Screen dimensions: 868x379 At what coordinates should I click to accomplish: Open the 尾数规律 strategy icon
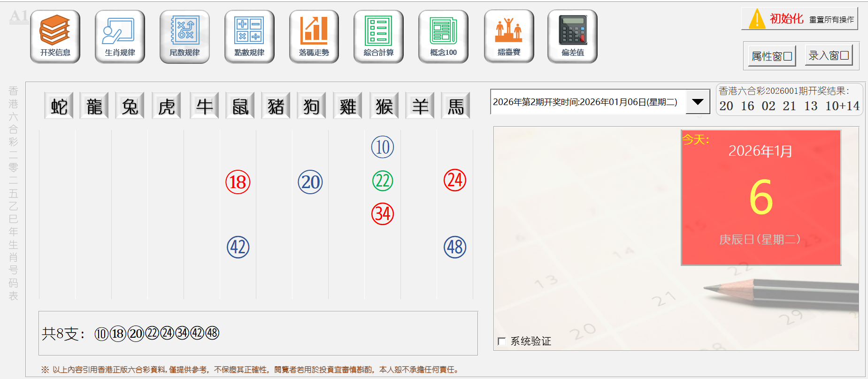tap(184, 36)
